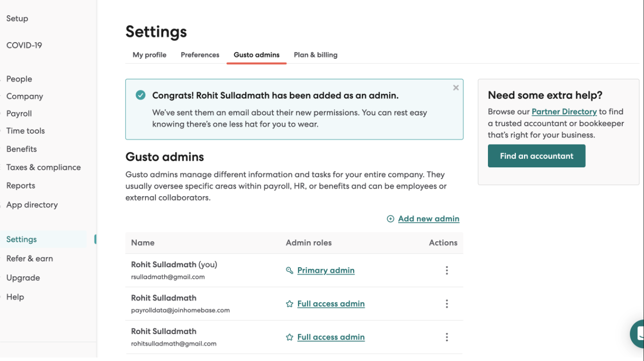Click the plus icon beside Add new admin
The height and width of the screenshot is (361, 644).
pyautogui.click(x=390, y=219)
